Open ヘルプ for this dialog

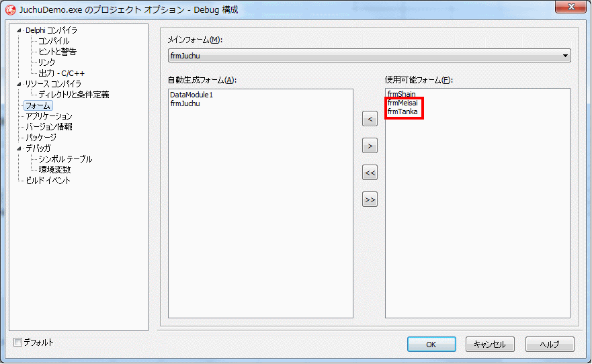[x=550, y=344]
